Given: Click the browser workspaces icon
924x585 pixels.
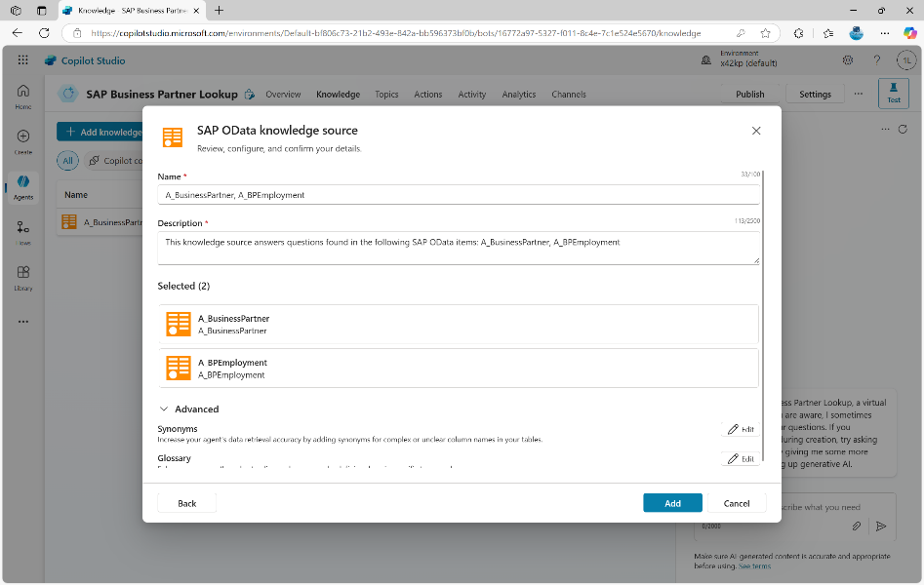Looking at the screenshot, I should [x=16, y=11].
